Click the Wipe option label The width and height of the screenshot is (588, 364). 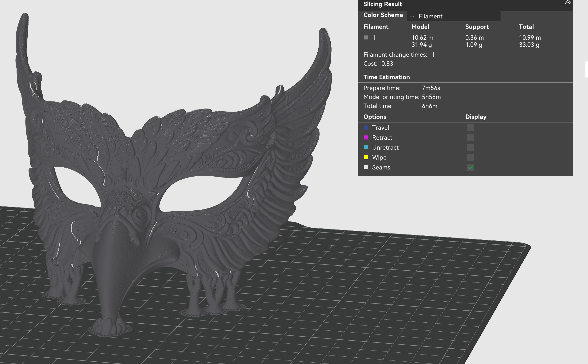click(x=379, y=157)
